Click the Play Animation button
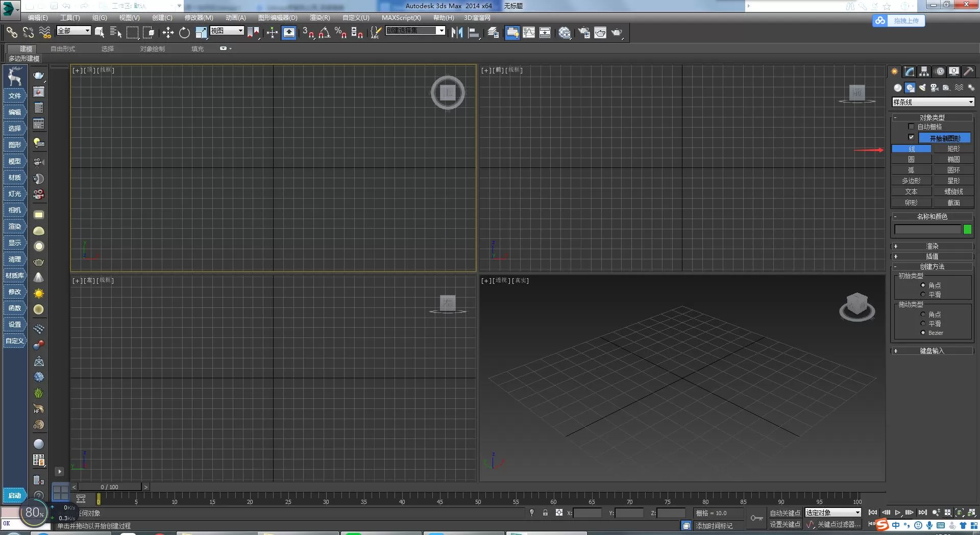Image resolution: width=980 pixels, height=535 pixels. click(x=897, y=513)
